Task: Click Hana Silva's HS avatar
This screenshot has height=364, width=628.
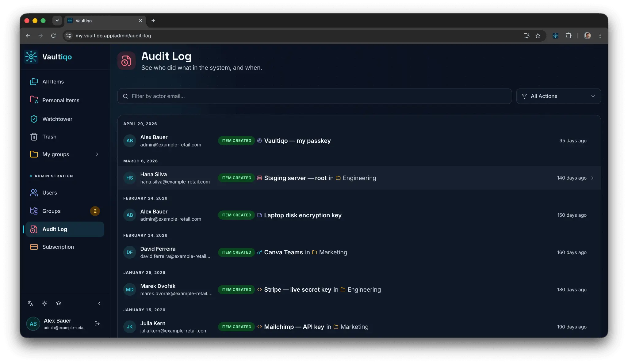Action: [x=130, y=178]
